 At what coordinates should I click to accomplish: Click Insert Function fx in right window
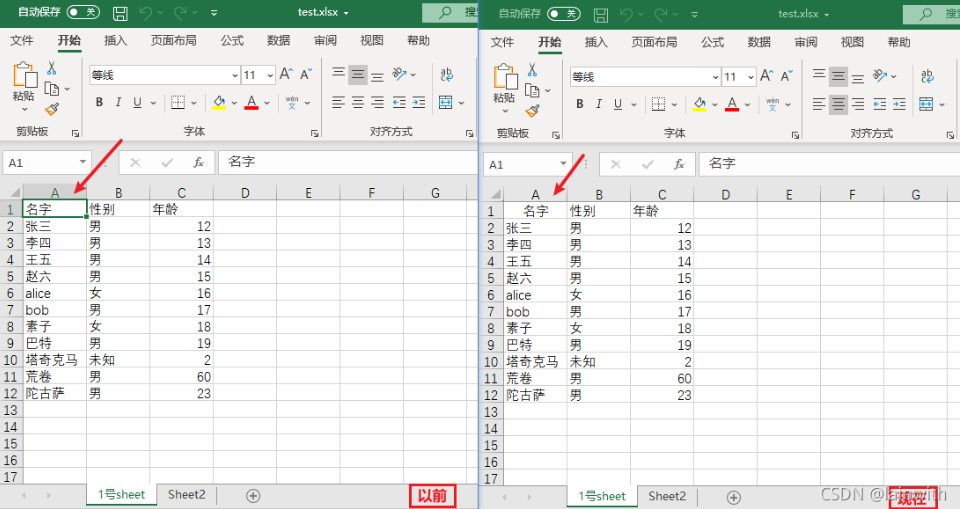pos(679,164)
